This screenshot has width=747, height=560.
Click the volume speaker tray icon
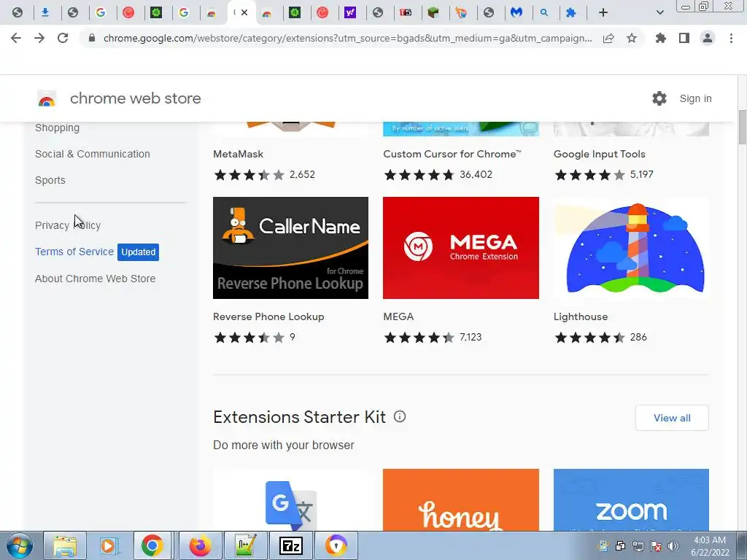click(673, 546)
